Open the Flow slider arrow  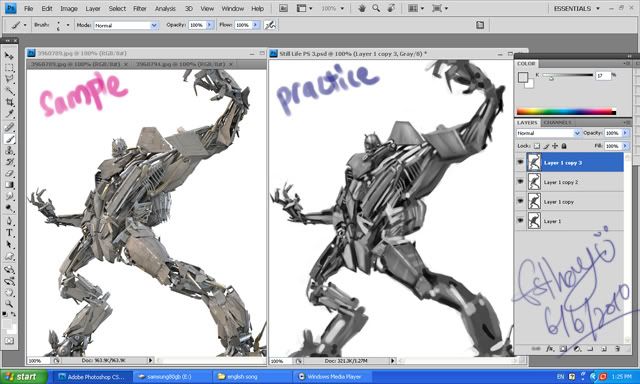(256, 25)
